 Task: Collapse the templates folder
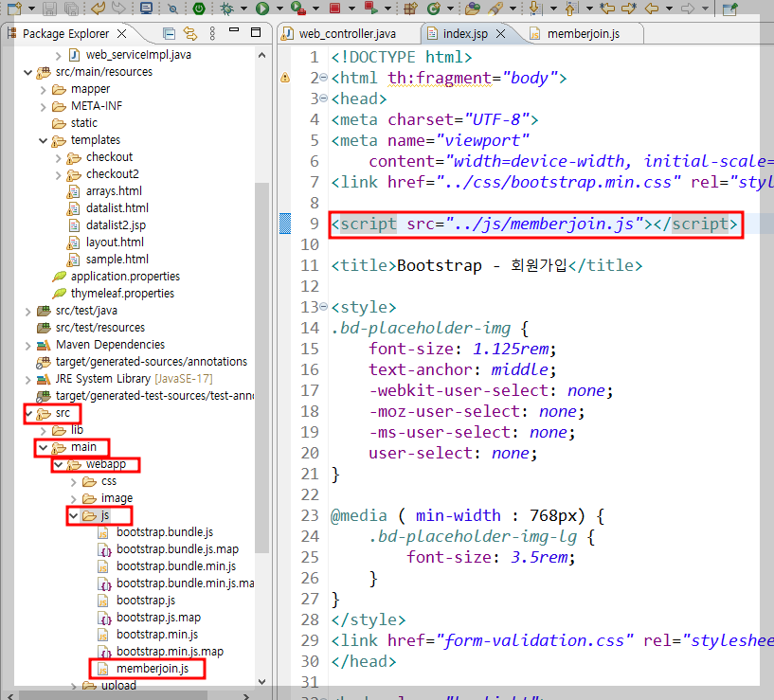(44, 141)
